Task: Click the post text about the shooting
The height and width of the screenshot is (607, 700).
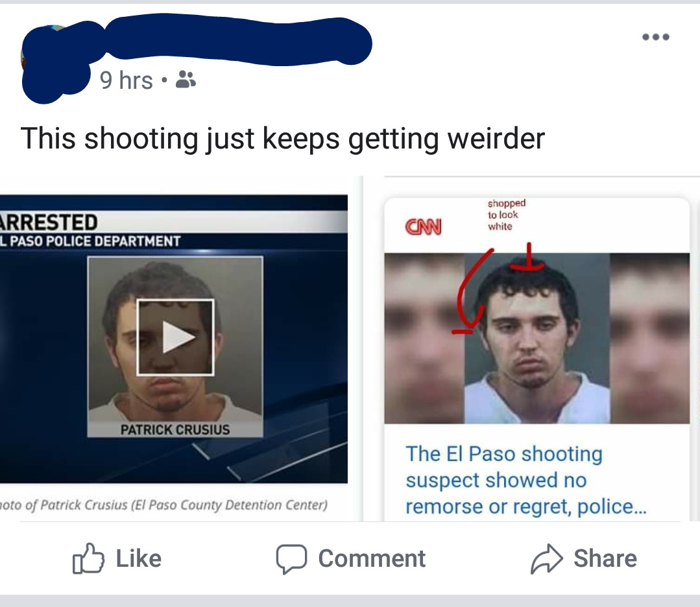Action: tap(283, 139)
